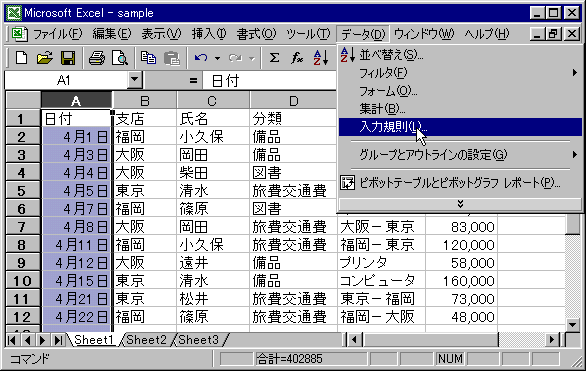Expand the full Data menu chevron
Image resolution: width=586 pixels, height=371 pixels.
460,204
